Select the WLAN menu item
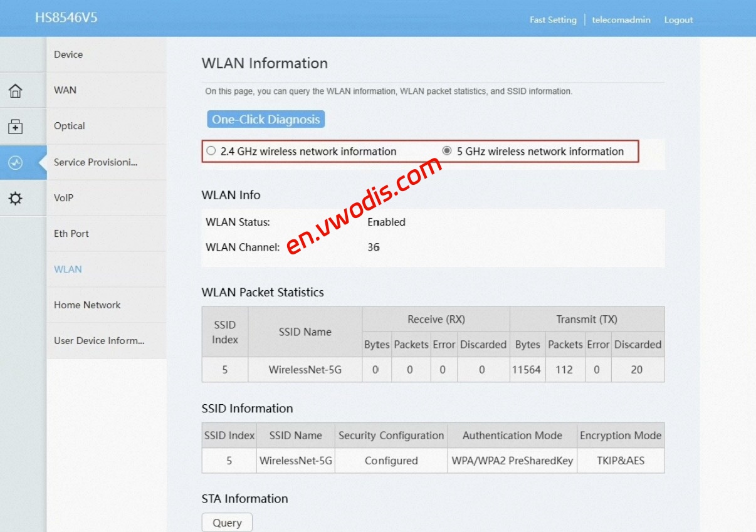The width and height of the screenshot is (756, 532). pos(68,269)
